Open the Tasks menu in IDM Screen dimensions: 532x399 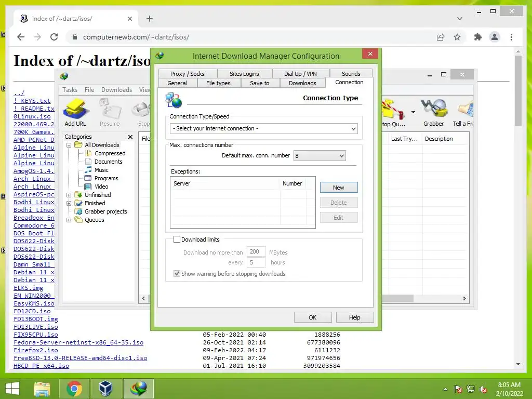[x=70, y=90]
